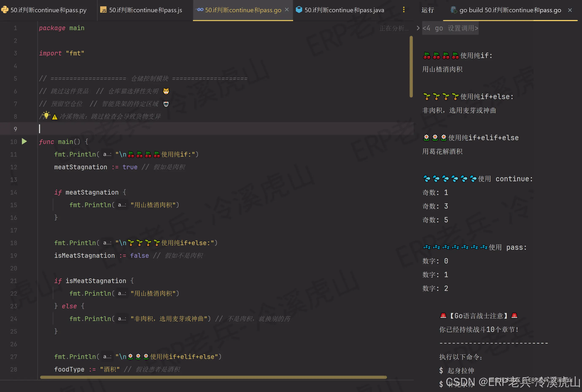Image resolution: width=582 pixels, height=392 pixels.
Task: Switch to the 50.if判断continue和pass.java tab
Action: 344,10
